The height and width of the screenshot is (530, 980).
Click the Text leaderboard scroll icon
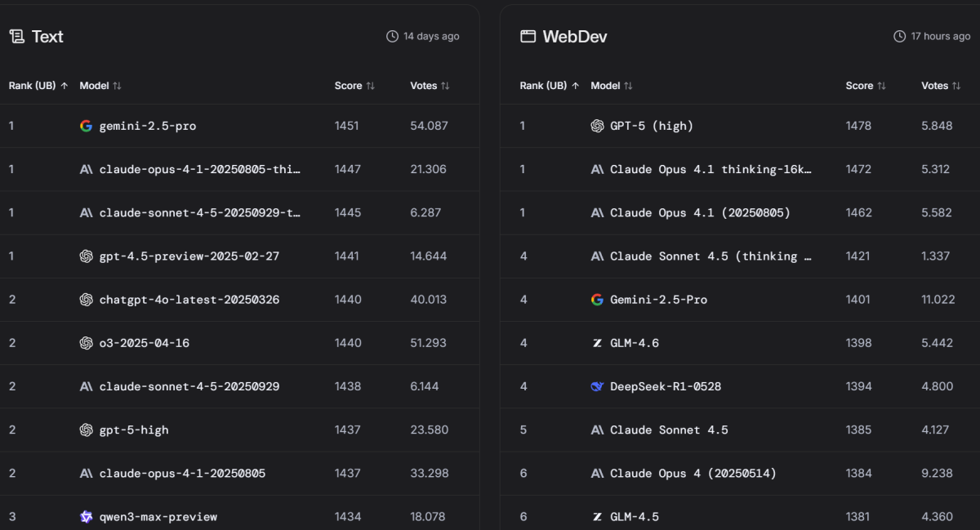coord(16,37)
